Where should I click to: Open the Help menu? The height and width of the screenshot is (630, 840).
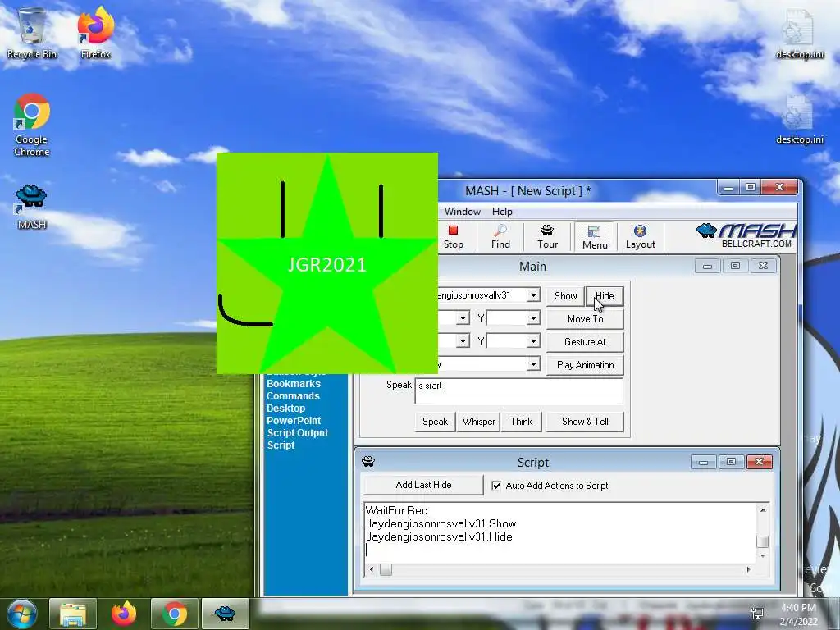click(x=502, y=212)
